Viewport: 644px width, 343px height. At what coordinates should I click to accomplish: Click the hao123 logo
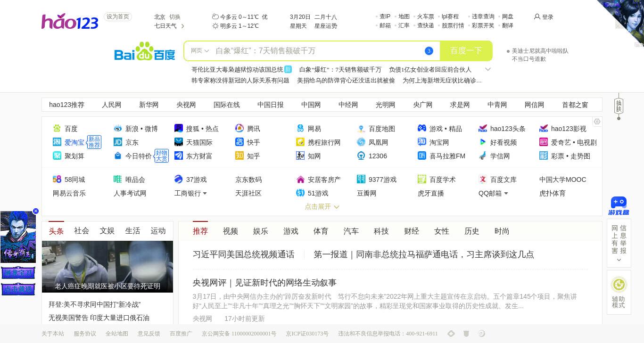pyautogui.click(x=70, y=22)
